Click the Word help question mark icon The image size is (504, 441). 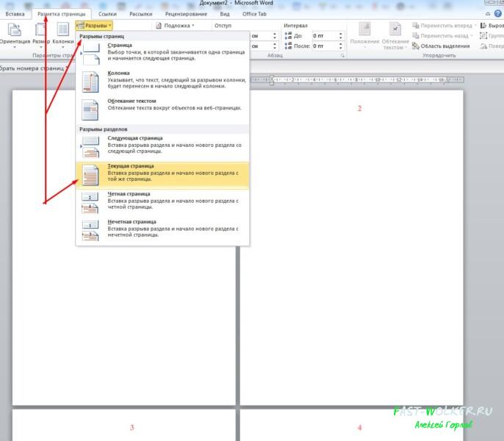pyautogui.click(x=497, y=13)
